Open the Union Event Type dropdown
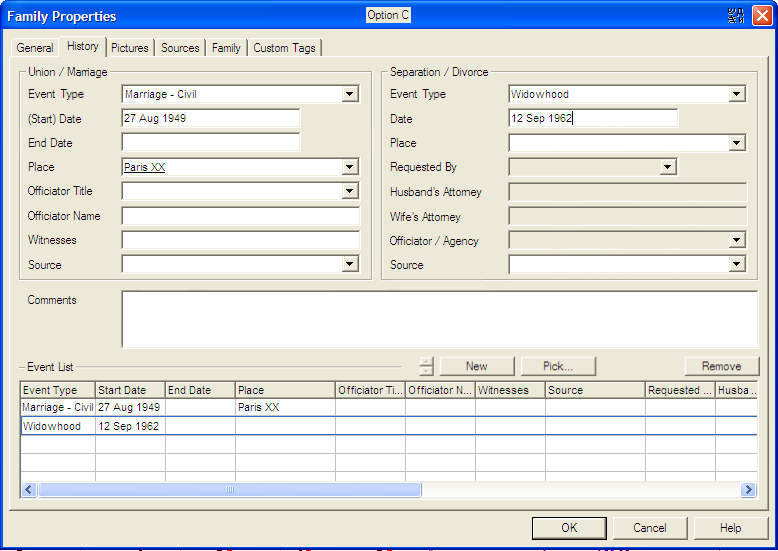 click(350, 95)
